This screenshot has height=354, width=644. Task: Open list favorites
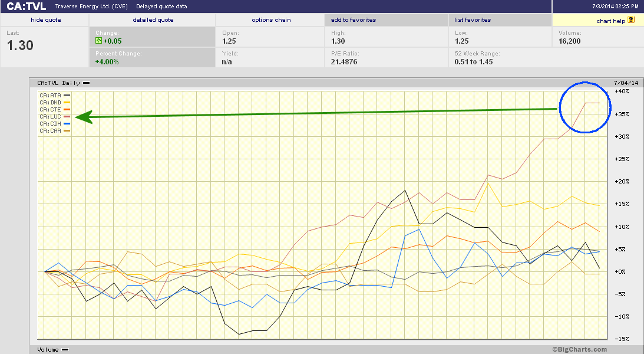pos(473,19)
